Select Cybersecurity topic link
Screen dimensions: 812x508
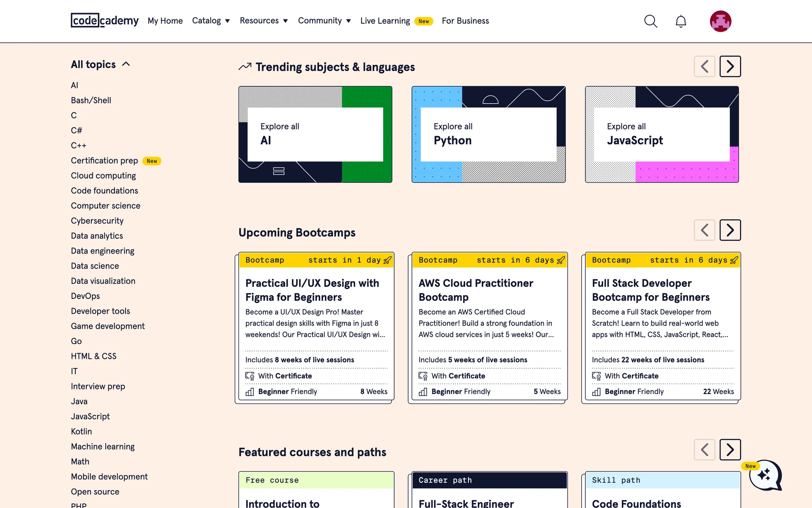[x=97, y=221]
